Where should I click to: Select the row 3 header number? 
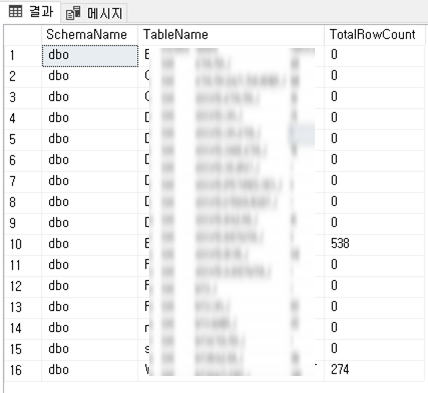(23, 98)
